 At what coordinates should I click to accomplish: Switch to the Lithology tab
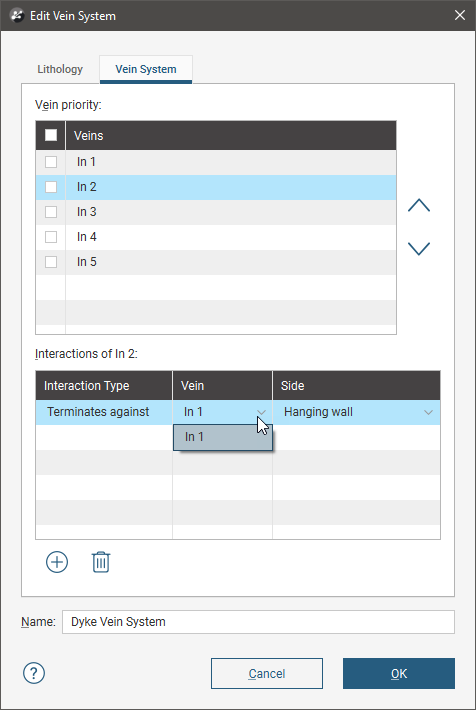[x=60, y=69]
